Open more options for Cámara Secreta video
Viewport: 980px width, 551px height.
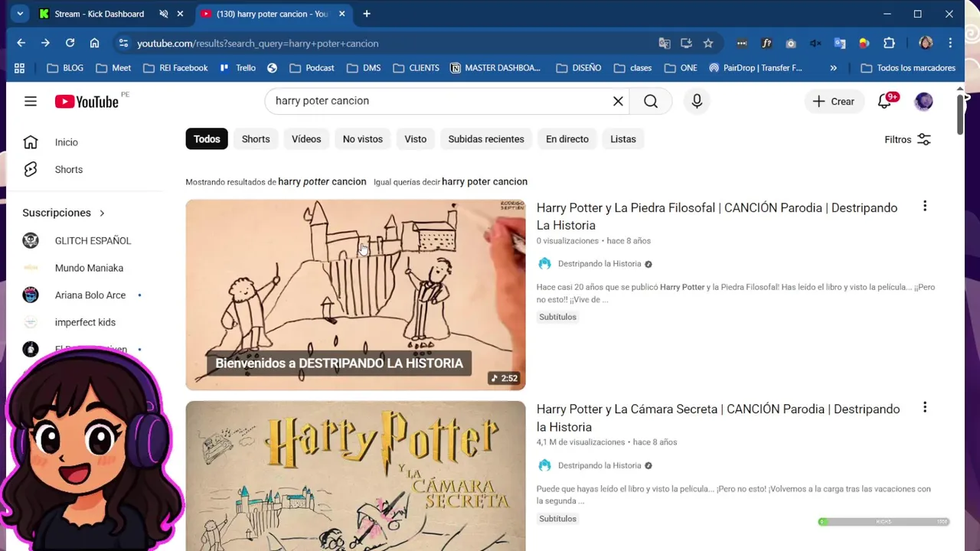[925, 407]
